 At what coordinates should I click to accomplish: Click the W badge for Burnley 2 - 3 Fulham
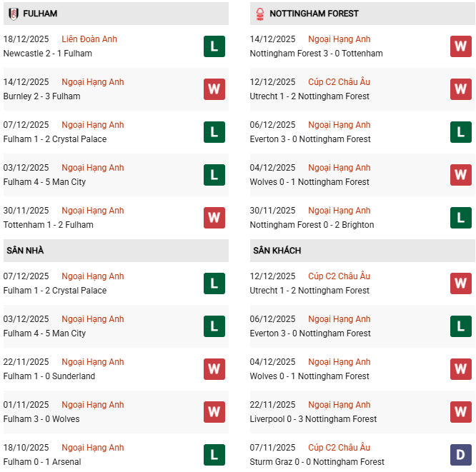point(214,89)
